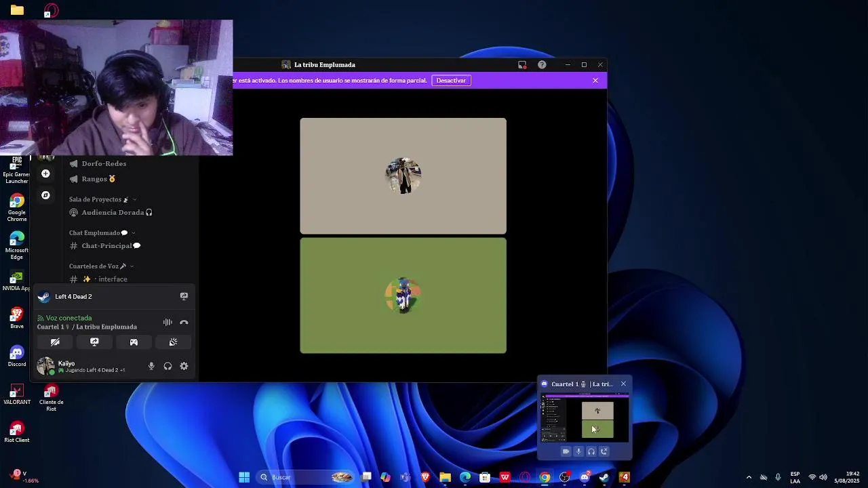Click the Discord taskbar preview thumbnail
868x488 pixels.
585,418
